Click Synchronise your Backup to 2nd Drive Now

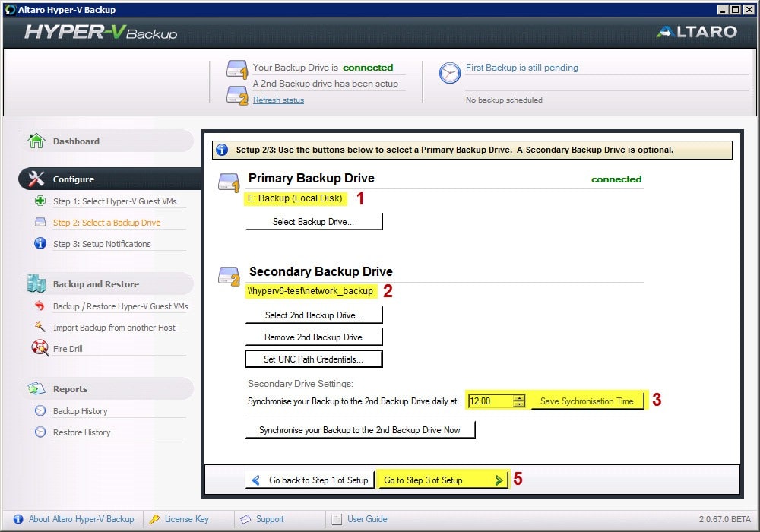359,429
